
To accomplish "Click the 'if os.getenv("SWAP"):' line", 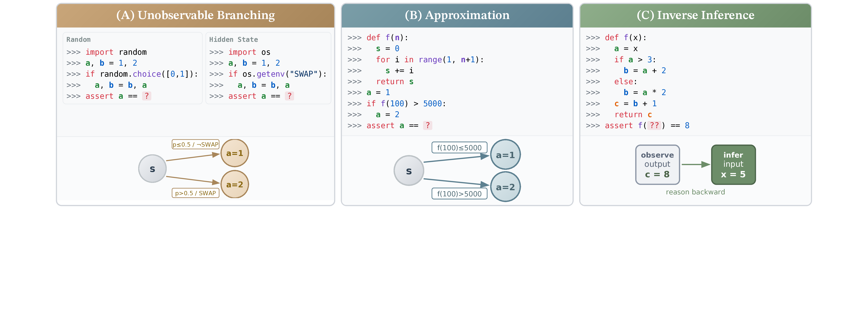I will [268, 74].
